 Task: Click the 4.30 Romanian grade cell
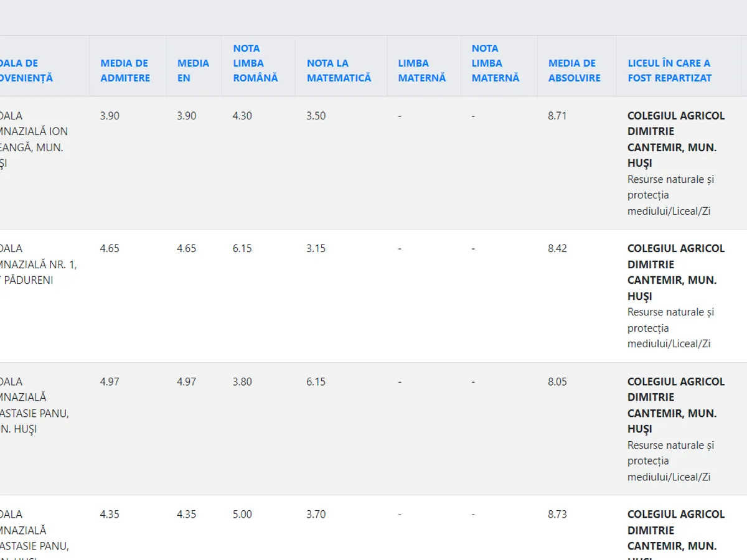pos(242,116)
